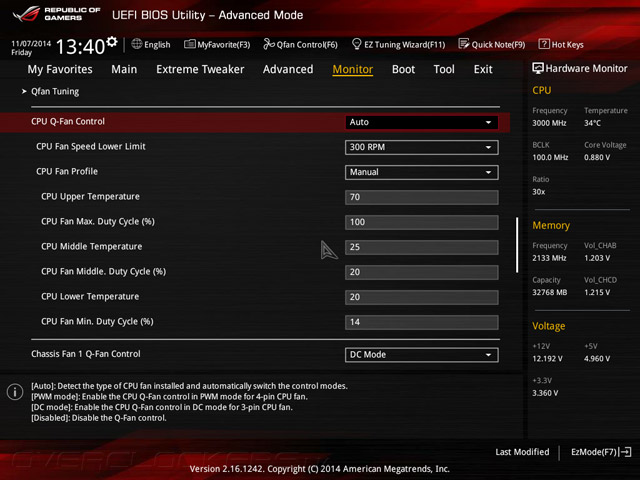This screenshot has height=480, width=640.
Task: Click the info icon beside help text
Action: pos(15,392)
